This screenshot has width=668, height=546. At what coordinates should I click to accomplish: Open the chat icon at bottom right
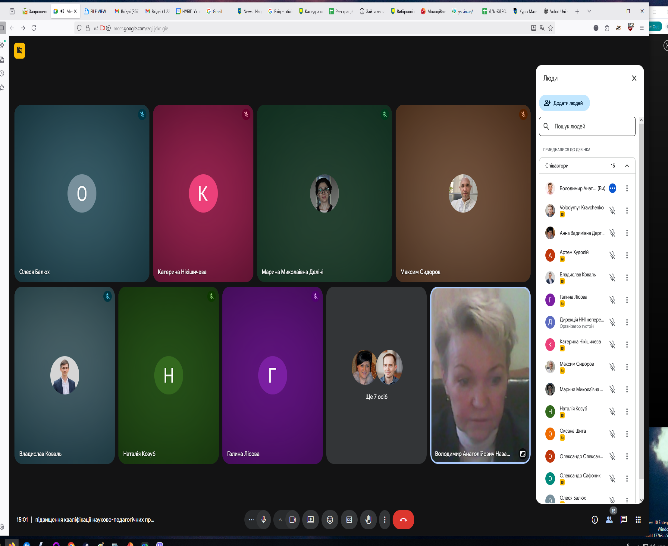tap(624, 520)
